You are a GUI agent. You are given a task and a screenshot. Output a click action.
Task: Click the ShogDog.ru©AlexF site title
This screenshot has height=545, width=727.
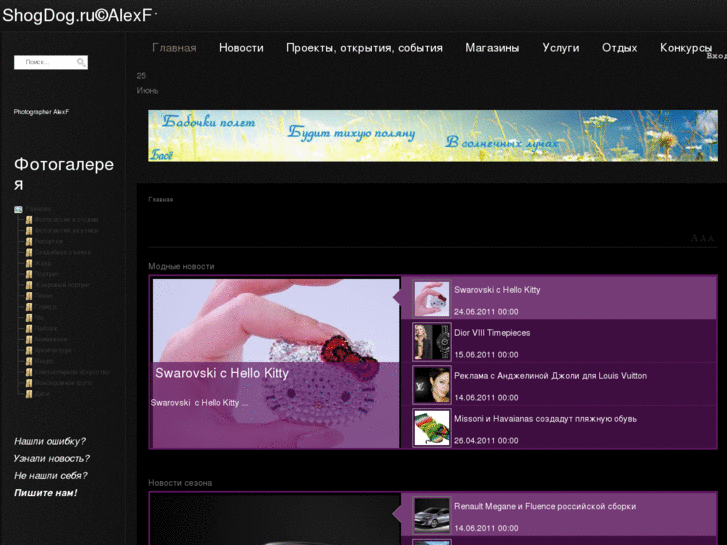point(77,15)
